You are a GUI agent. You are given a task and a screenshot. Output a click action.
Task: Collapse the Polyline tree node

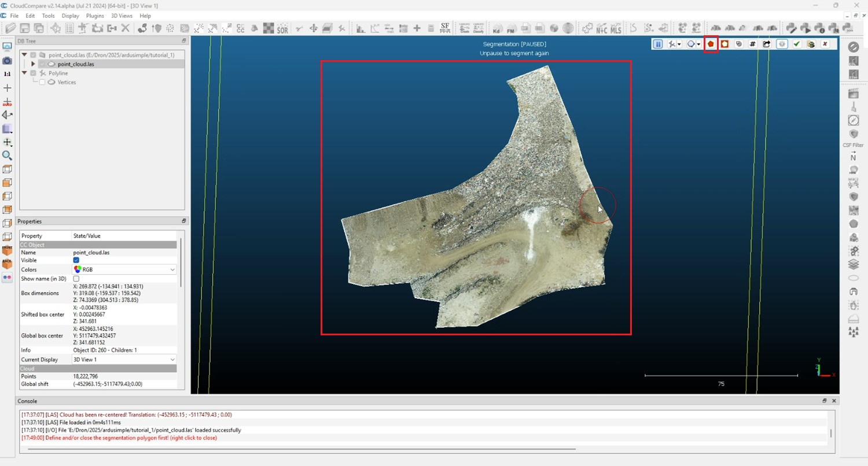(24, 73)
